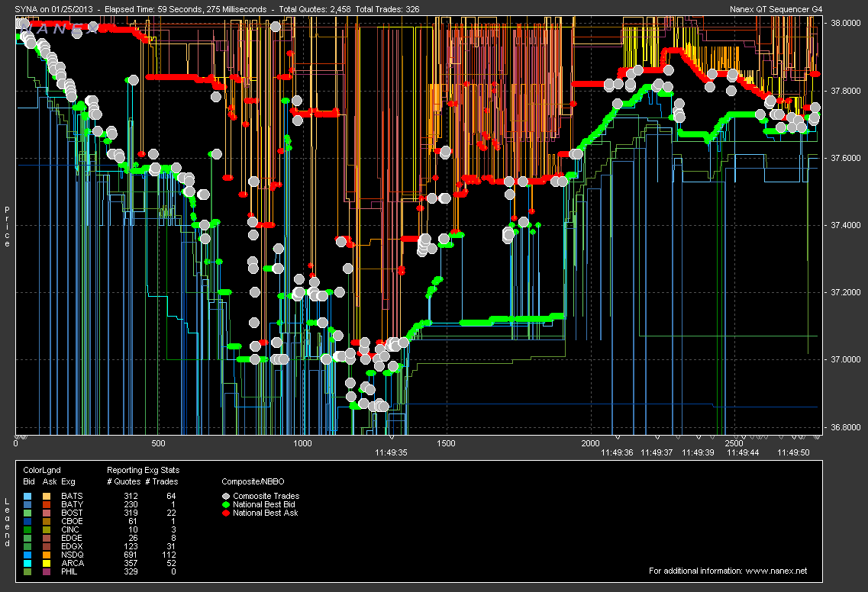Click BATS trade count 64
The height and width of the screenshot is (592, 868).
click(x=171, y=497)
